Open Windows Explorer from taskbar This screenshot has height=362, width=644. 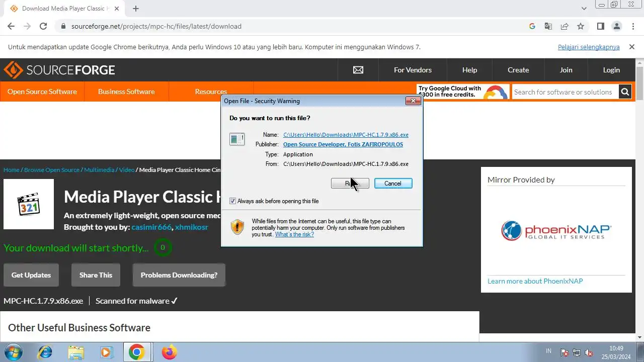point(76,352)
